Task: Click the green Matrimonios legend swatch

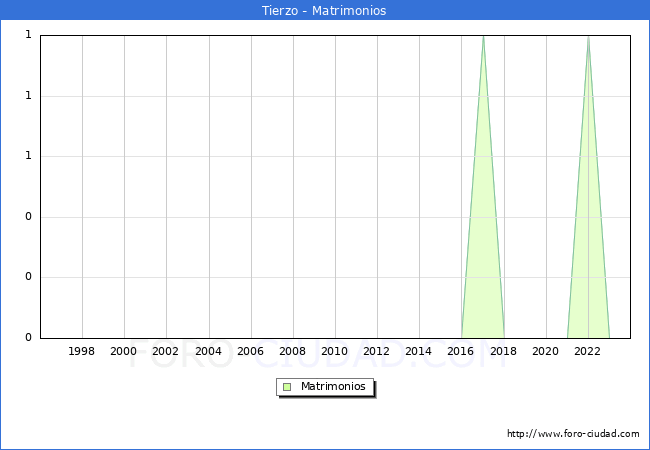Action: pyautogui.click(x=287, y=387)
